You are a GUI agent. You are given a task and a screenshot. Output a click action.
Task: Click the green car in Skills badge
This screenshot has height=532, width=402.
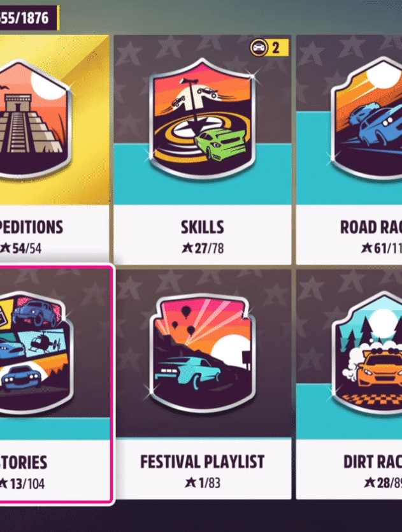[x=220, y=144]
